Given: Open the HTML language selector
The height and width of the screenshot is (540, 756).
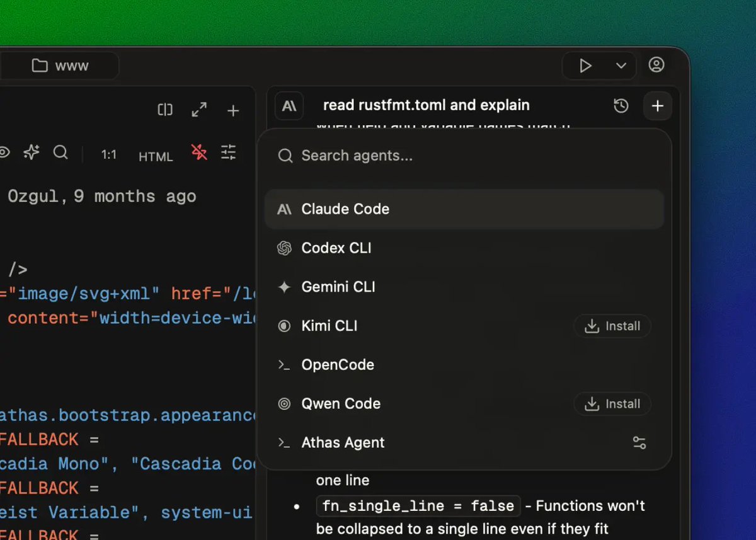Looking at the screenshot, I should [x=156, y=157].
